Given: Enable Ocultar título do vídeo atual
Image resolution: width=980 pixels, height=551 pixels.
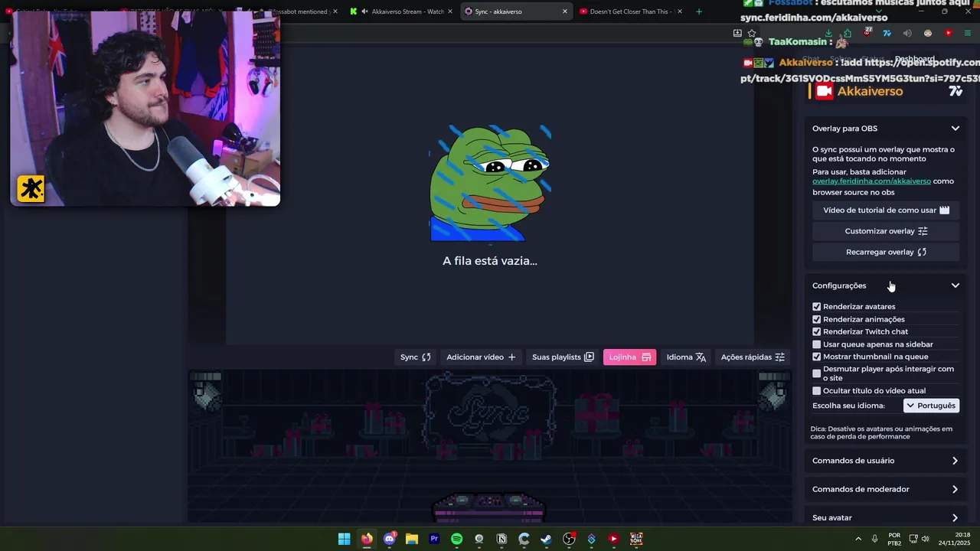Looking at the screenshot, I should (x=816, y=390).
